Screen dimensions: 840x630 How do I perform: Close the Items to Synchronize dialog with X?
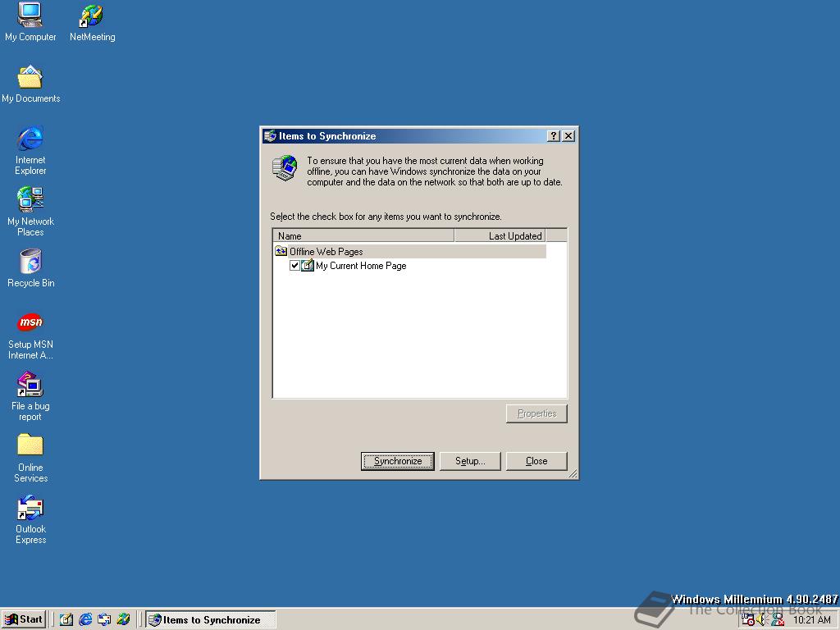568,136
